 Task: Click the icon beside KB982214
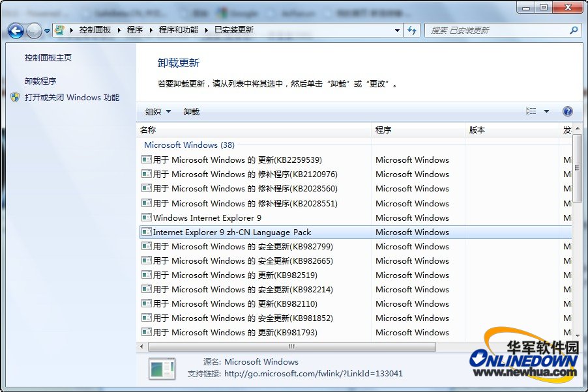[147, 289]
